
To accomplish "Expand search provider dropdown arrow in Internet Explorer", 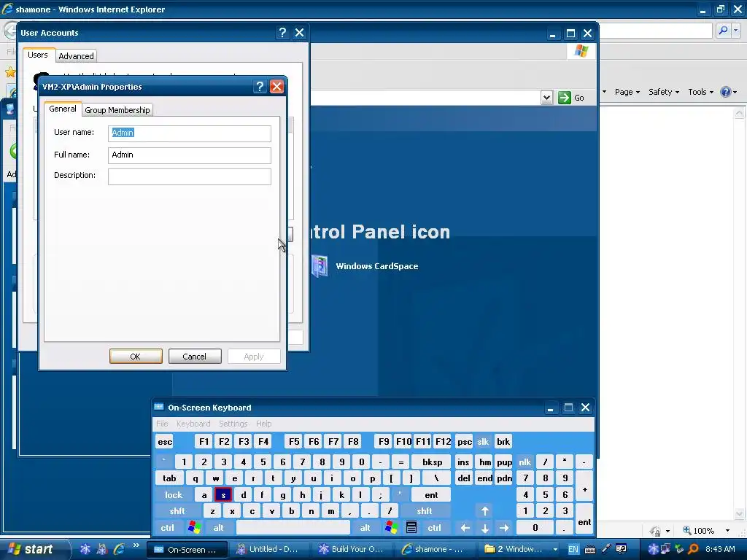I will click(x=735, y=31).
